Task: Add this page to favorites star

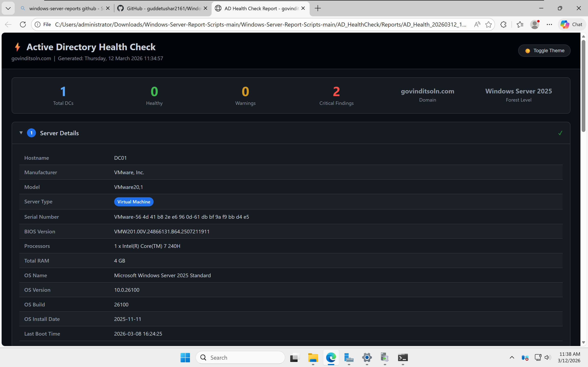Action: point(488,24)
